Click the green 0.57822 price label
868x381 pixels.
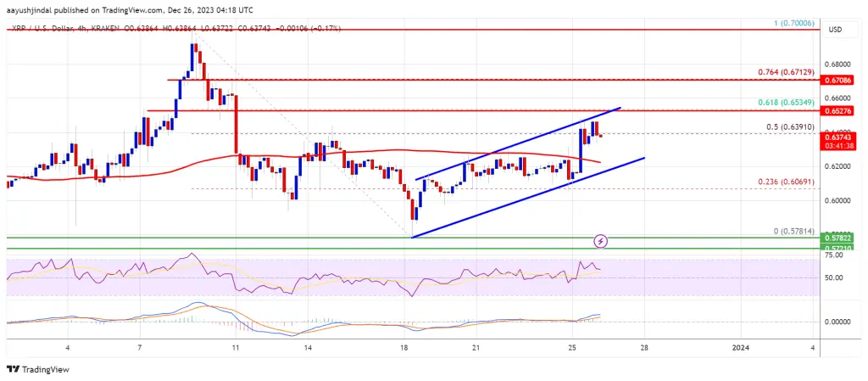pyautogui.click(x=837, y=238)
